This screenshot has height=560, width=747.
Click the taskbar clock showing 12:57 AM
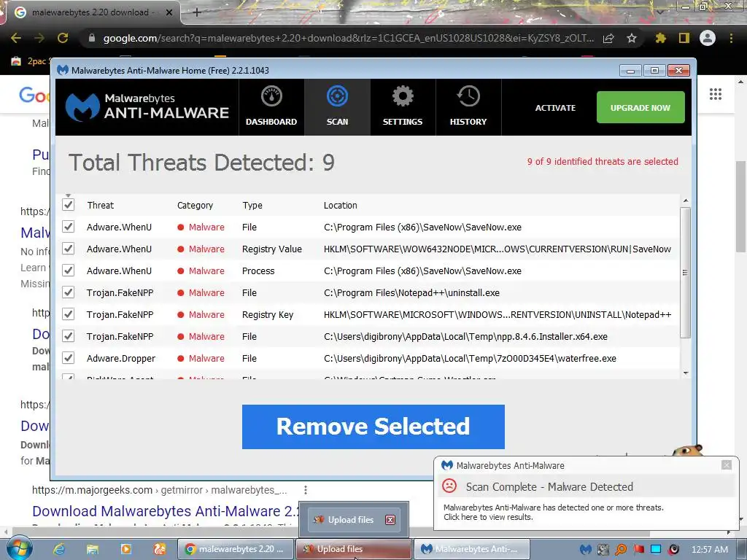coord(709,549)
